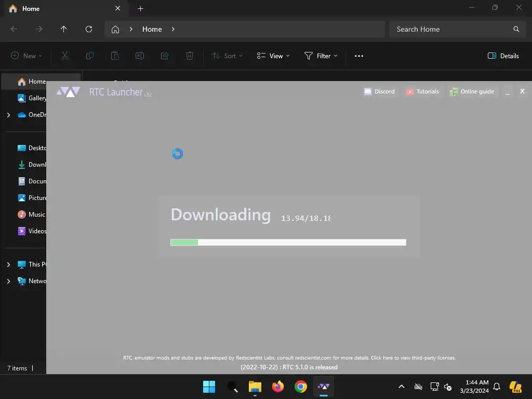Open the notifications bell
532x399 pixels.
click(497, 387)
